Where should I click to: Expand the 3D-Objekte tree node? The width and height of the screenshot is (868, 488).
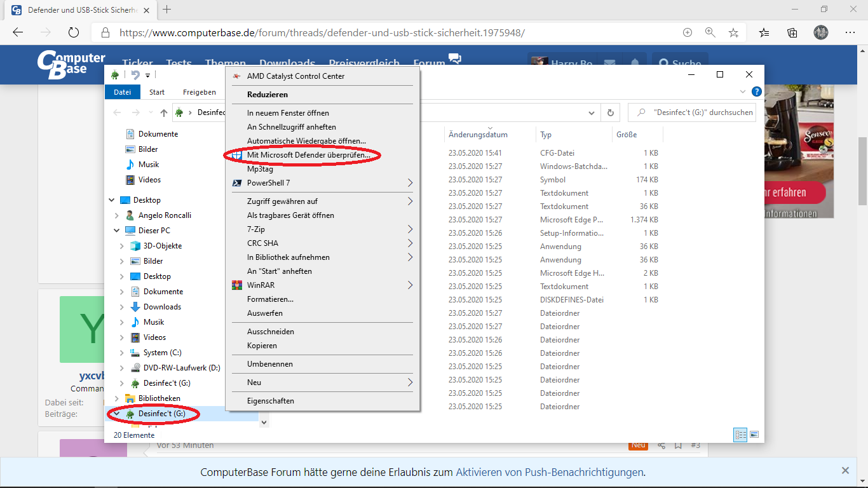tap(122, 246)
